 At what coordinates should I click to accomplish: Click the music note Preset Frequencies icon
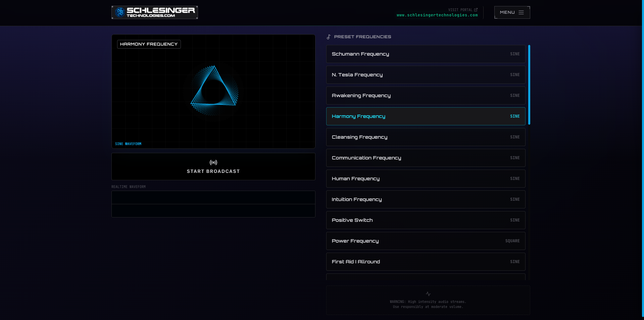(x=329, y=37)
